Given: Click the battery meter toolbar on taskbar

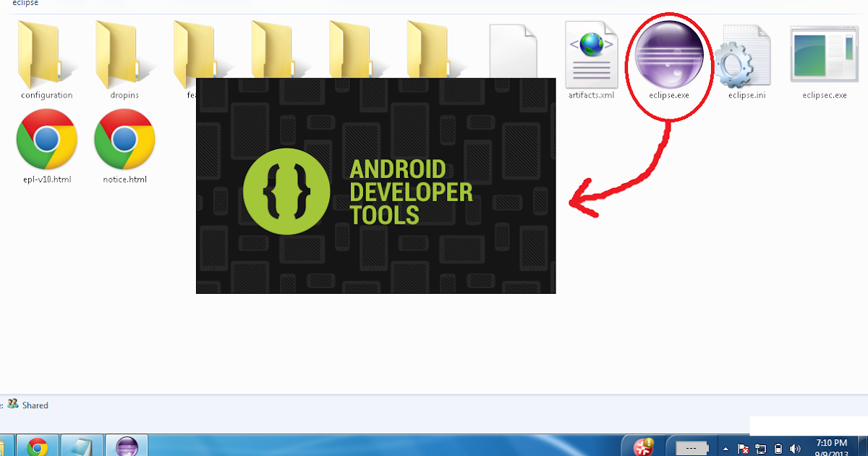Looking at the screenshot, I should (x=692, y=447).
